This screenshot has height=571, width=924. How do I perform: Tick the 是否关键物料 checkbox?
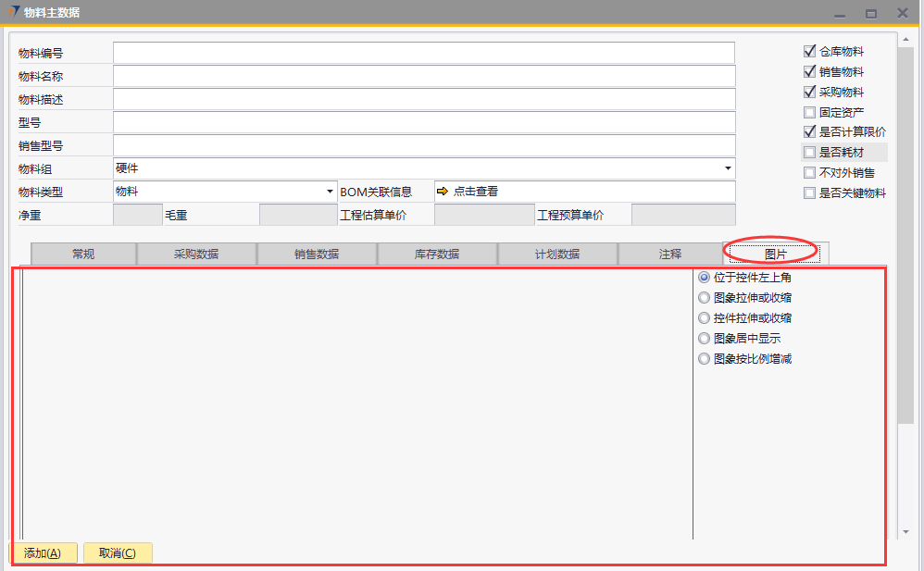pos(810,193)
